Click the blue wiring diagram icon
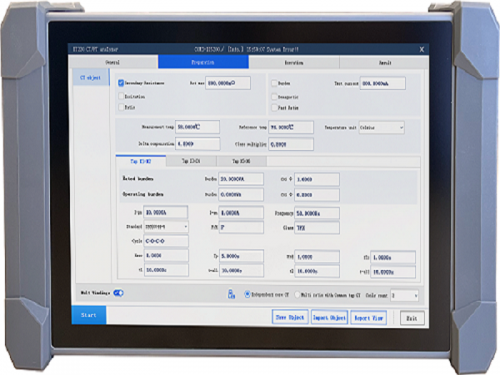This screenshot has width=500, height=375. [x=231, y=294]
